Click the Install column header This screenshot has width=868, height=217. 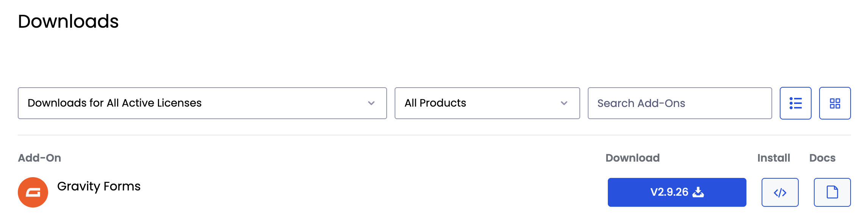click(x=773, y=158)
